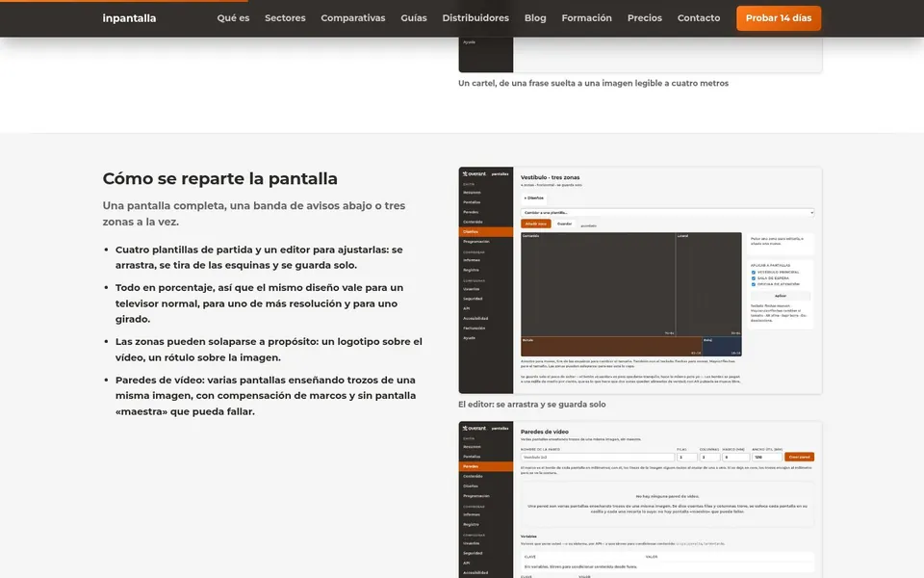Click the bullet starting Todo en porcentaje
The image size is (924, 578).
(259, 303)
